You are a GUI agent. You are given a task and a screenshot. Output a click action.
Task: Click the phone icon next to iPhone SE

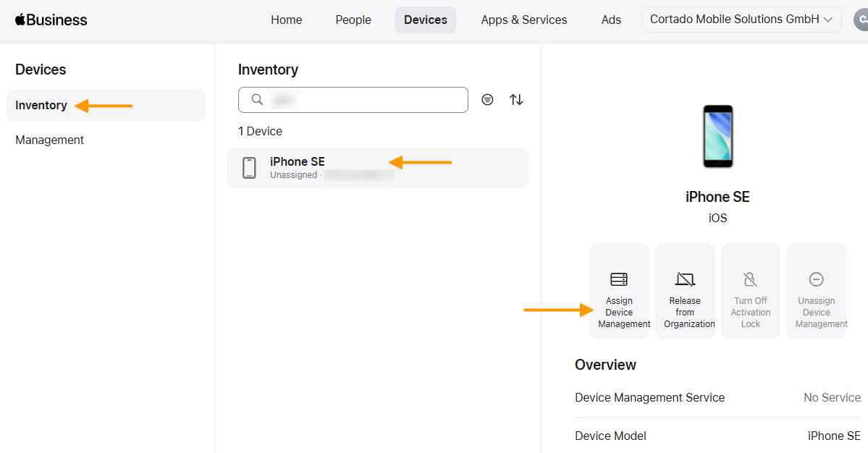(x=249, y=167)
